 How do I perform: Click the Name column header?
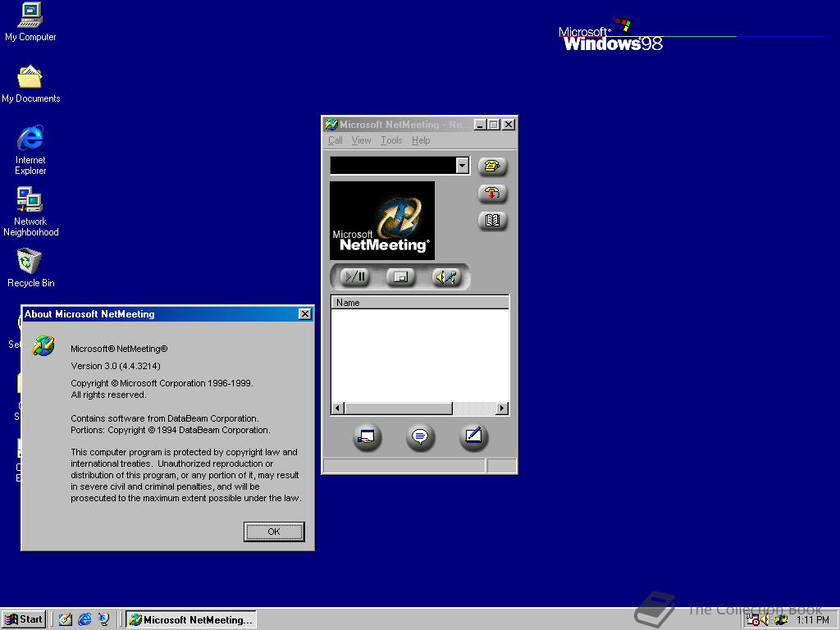coord(420,303)
